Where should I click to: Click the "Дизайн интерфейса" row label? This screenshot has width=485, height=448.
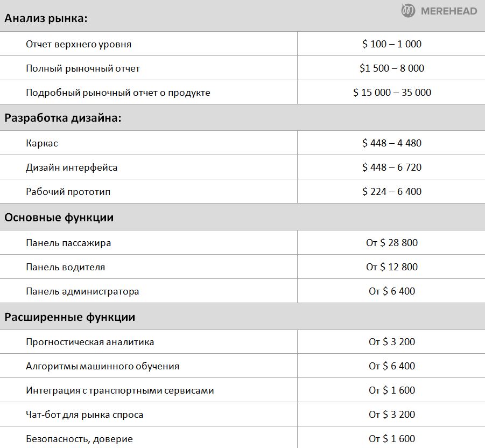[x=72, y=167]
